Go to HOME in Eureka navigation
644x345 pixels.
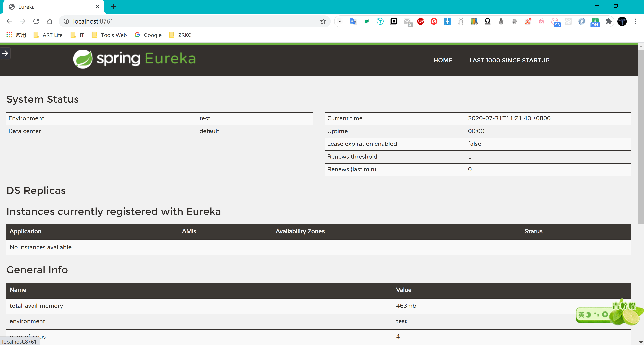[443, 60]
